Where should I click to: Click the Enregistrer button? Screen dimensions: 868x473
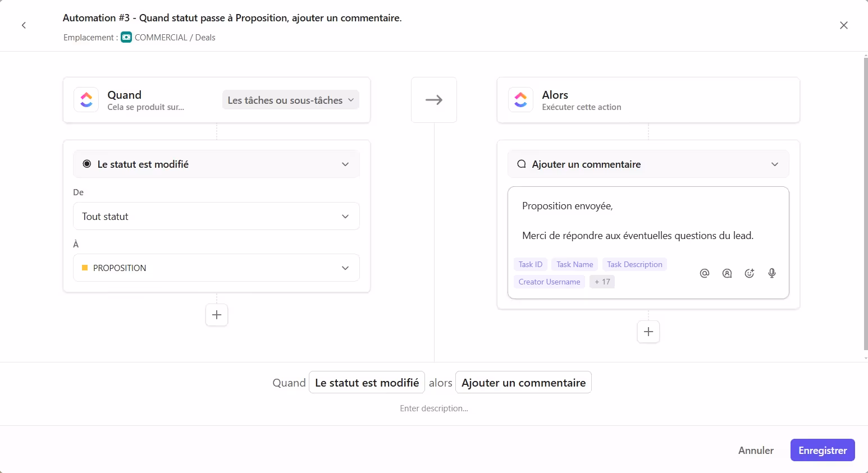822,450
